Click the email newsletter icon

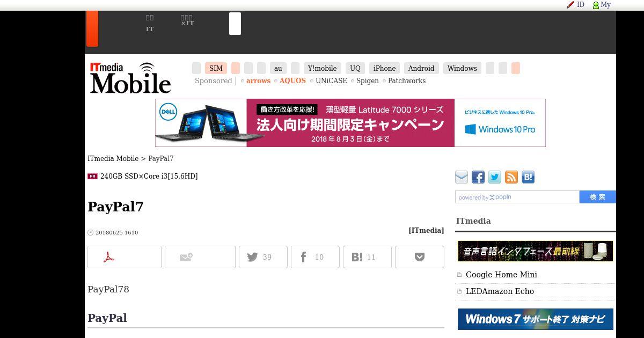pyautogui.click(x=462, y=177)
